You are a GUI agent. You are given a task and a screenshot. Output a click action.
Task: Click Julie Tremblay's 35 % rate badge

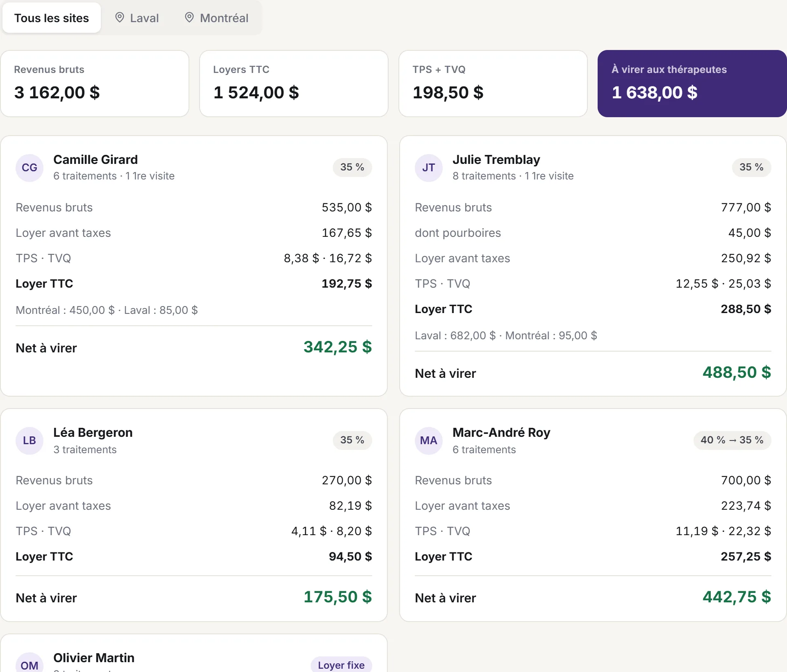(x=751, y=167)
